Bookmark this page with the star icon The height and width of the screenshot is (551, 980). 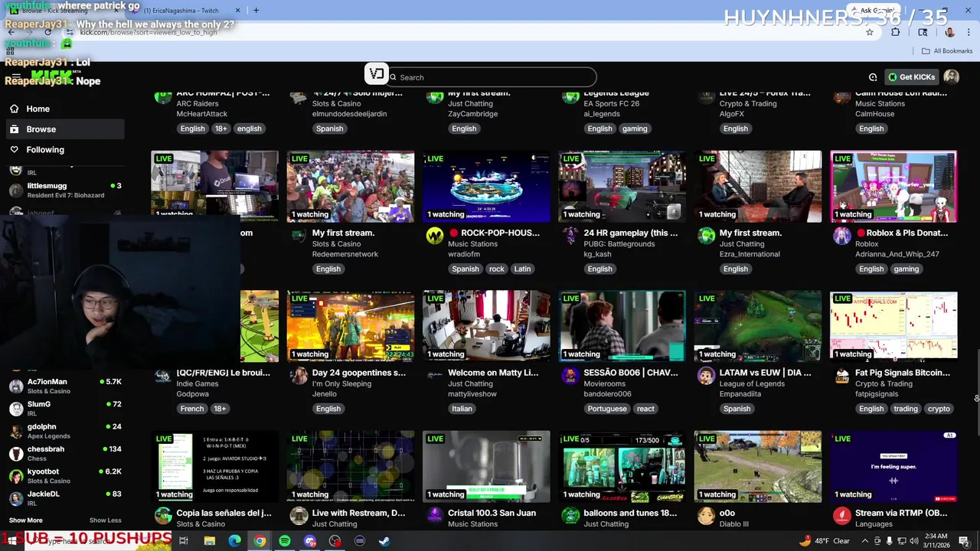tap(870, 32)
